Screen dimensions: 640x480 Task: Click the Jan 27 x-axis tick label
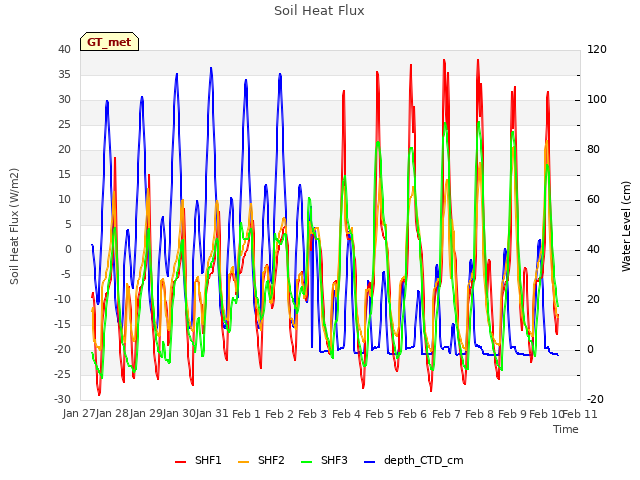click(79, 414)
